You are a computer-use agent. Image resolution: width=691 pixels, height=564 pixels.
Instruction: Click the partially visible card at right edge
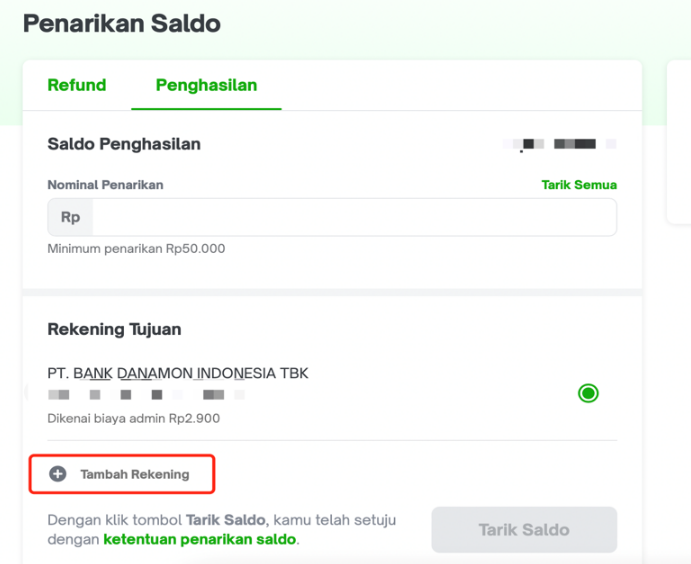pos(679,142)
